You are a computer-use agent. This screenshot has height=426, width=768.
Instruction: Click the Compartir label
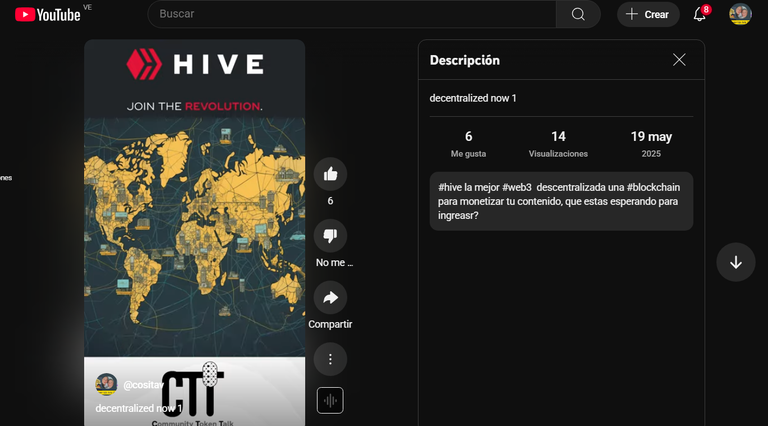coord(330,324)
